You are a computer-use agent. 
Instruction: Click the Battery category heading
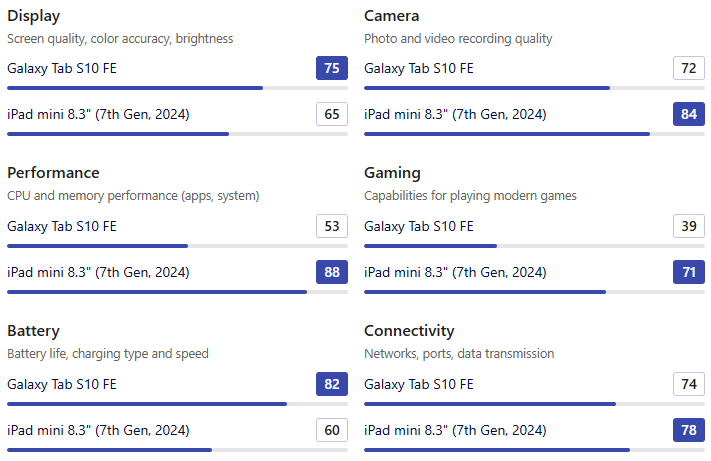click(33, 331)
